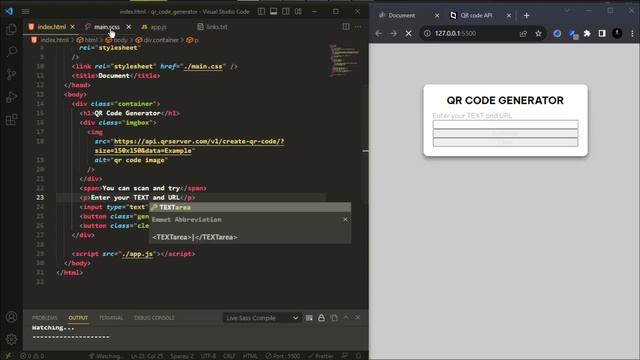Toggle the Port: 5500 Live Server item
The image size is (640, 360).
point(283,356)
